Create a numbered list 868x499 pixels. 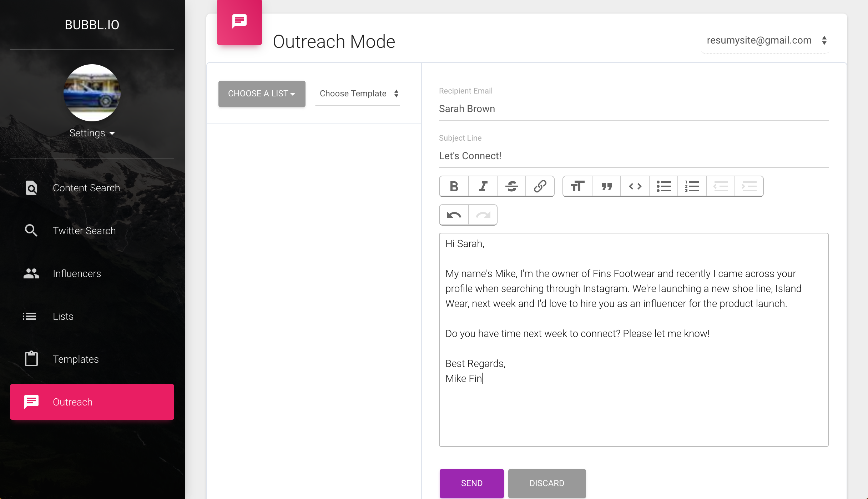692,186
